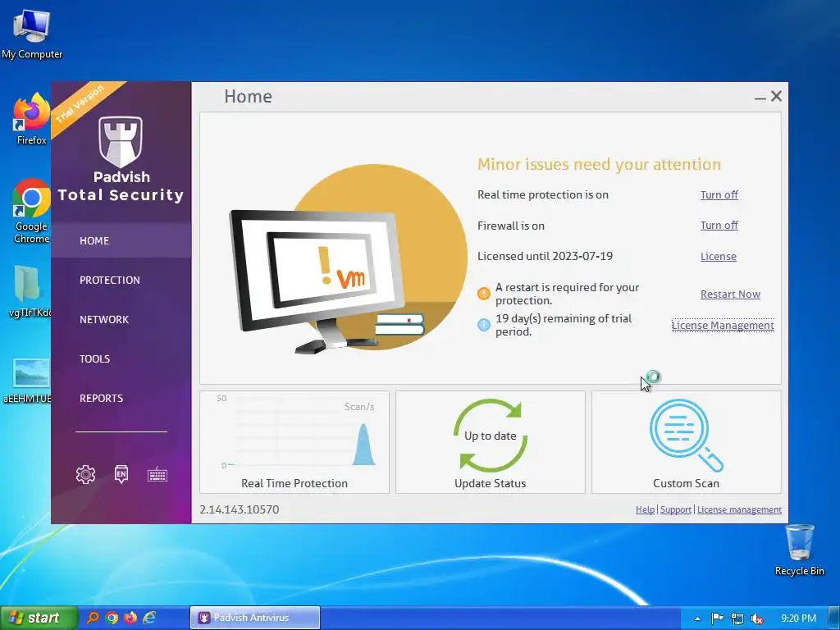
Task: Click the License link
Action: tap(719, 257)
